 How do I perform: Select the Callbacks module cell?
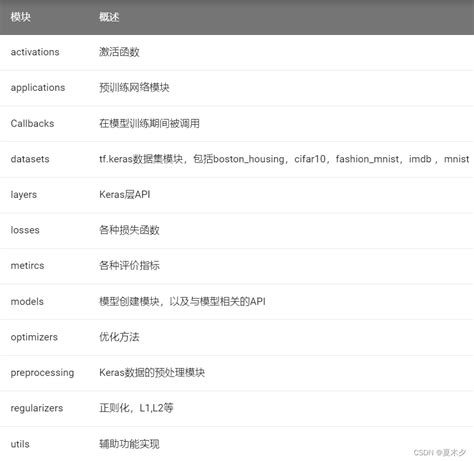pos(32,123)
